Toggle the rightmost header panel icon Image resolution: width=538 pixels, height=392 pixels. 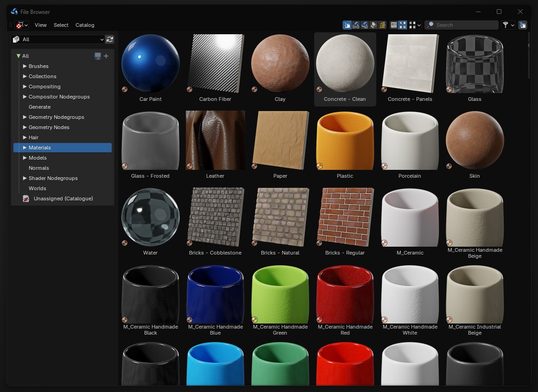(523, 25)
